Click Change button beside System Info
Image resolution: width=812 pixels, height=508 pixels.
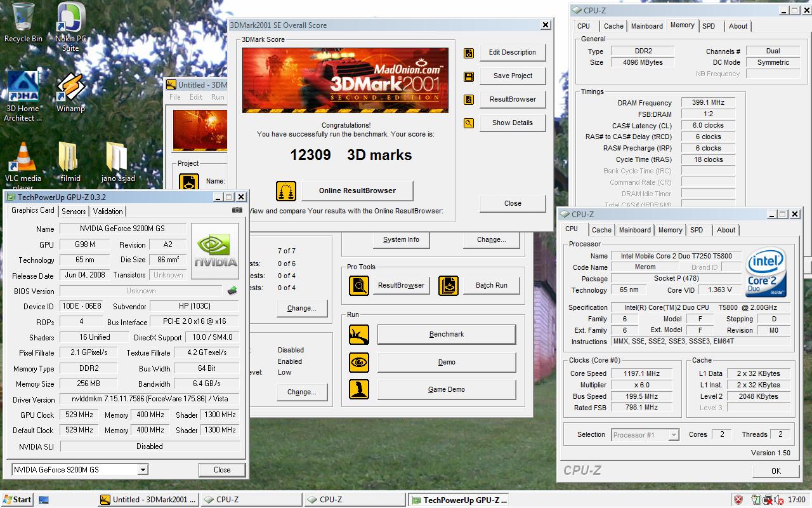(492, 240)
